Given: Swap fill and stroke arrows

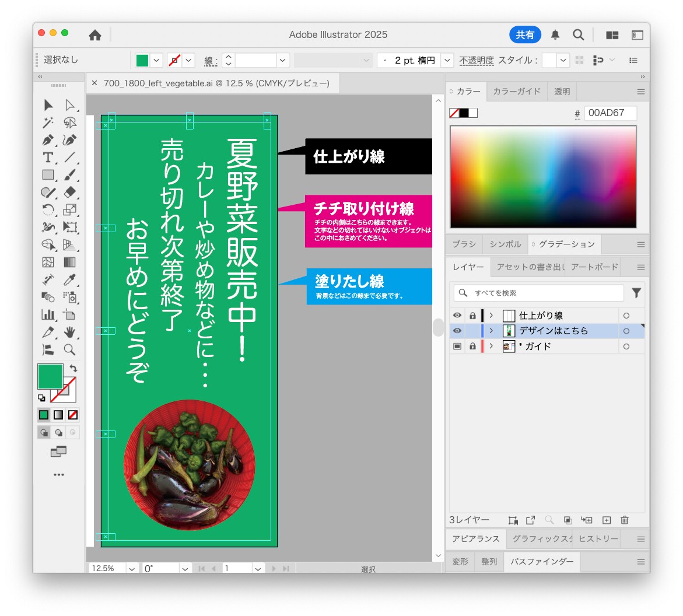Looking at the screenshot, I should tap(73, 369).
